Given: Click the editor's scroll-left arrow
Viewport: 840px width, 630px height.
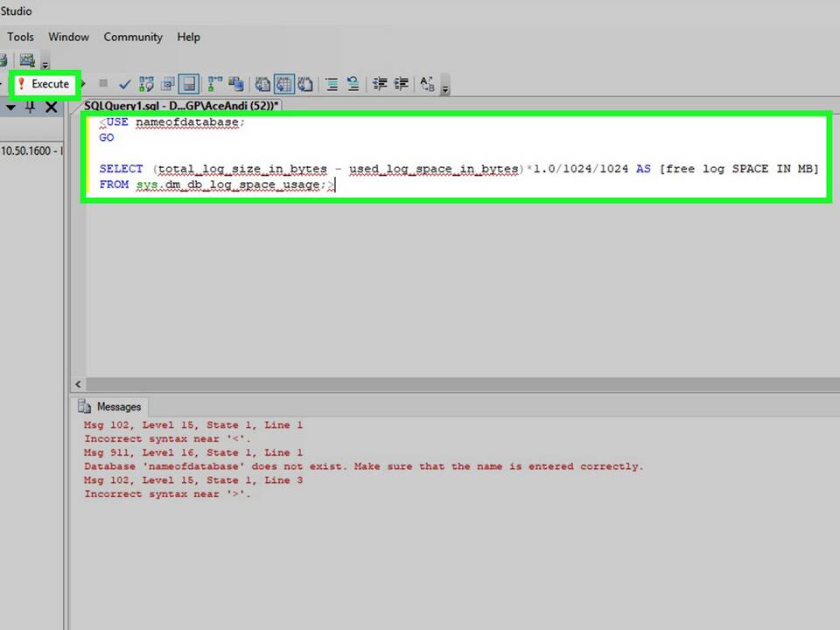Looking at the screenshot, I should pos(78,384).
